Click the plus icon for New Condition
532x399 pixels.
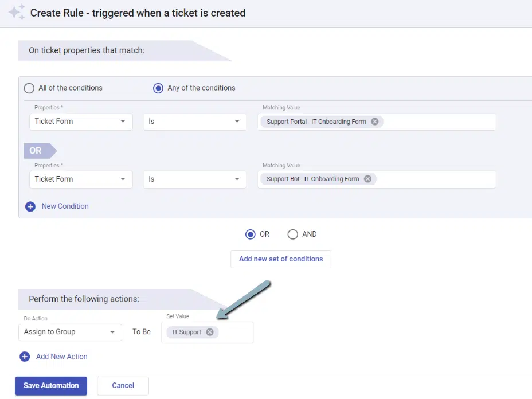tap(30, 206)
